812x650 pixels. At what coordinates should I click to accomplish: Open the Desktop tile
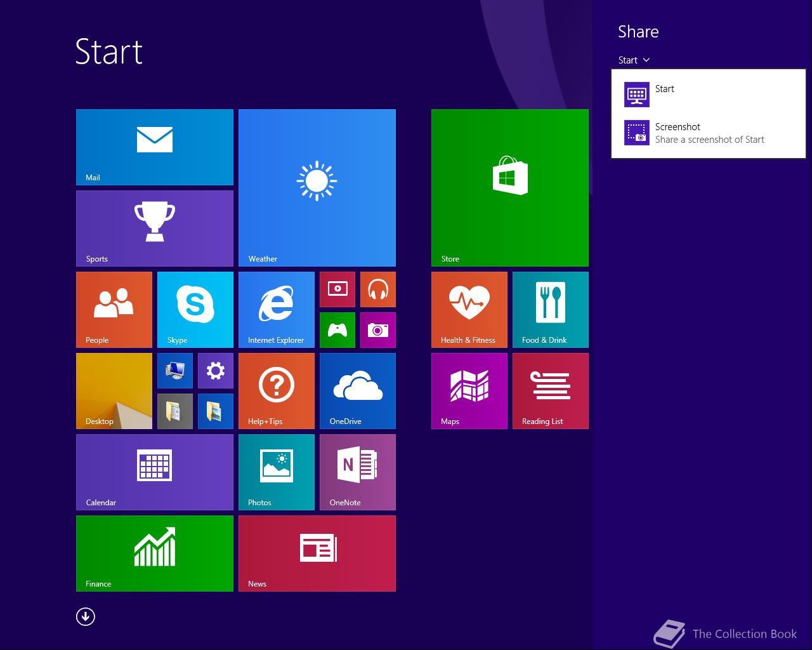pyautogui.click(x=114, y=391)
